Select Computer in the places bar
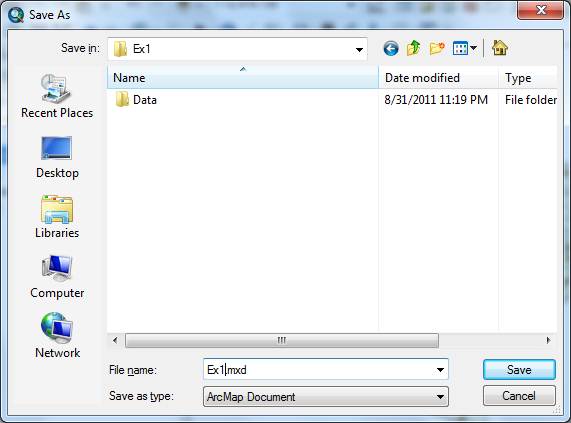 [x=57, y=277]
